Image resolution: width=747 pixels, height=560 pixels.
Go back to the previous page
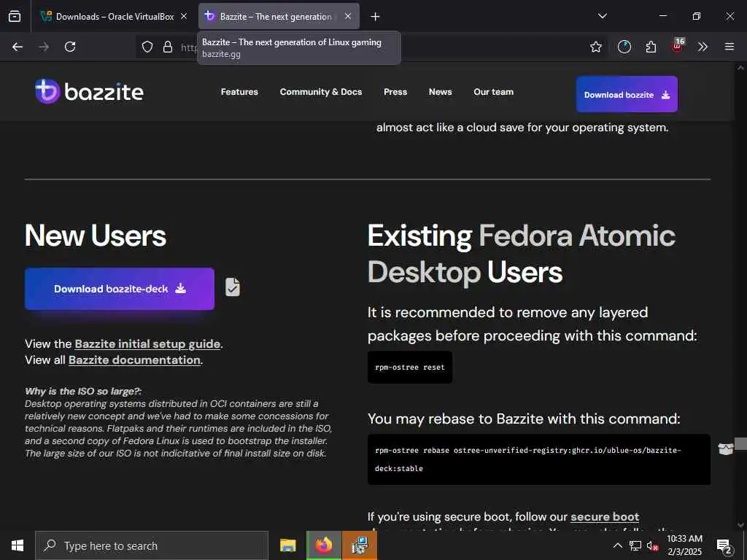coord(18,47)
